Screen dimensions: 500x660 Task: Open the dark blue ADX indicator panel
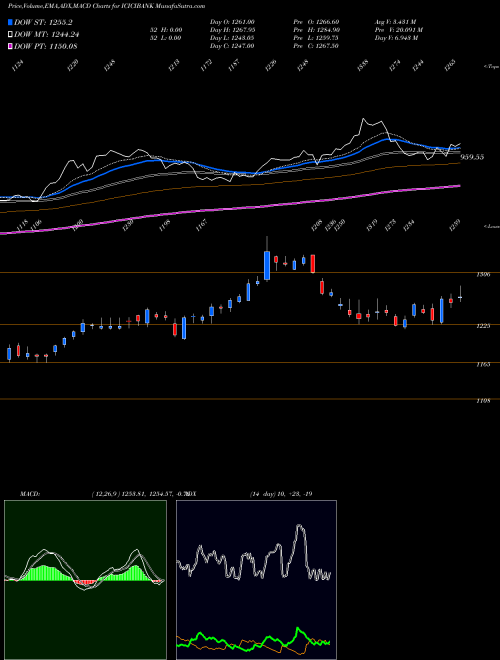pos(256,580)
